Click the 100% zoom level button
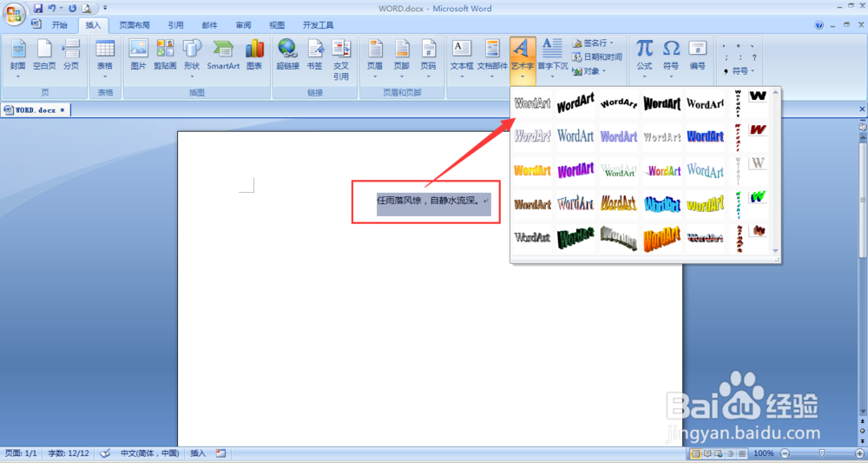This screenshot has height=463, width=868. point(763,453)
